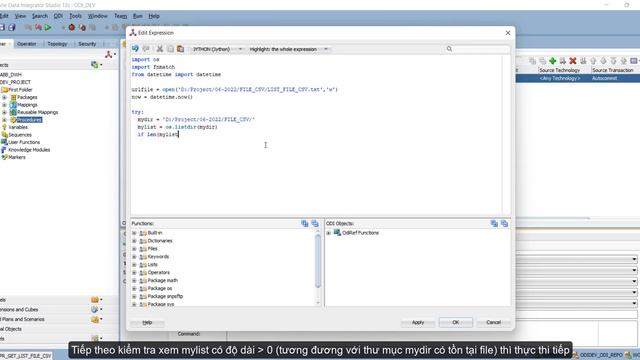
Task: Click the Cancel button in Edit Expression
Action: click(493, 322)
